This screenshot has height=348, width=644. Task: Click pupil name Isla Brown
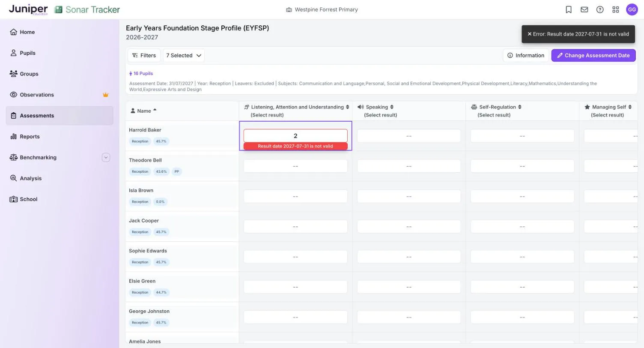coord(141,190)
